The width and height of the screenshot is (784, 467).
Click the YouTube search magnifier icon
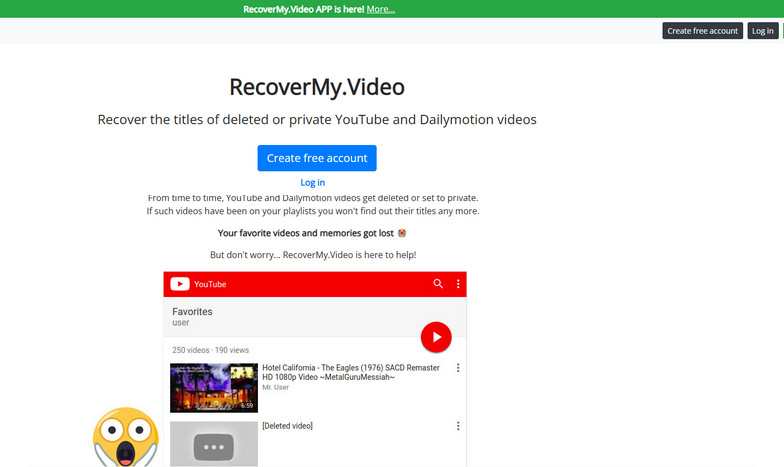[438, 284]
